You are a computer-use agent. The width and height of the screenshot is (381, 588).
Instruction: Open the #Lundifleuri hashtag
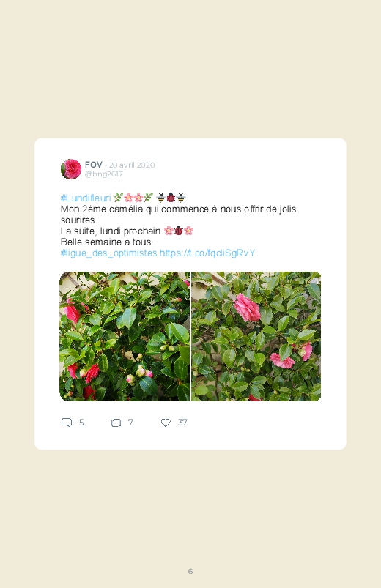tap(86, 198)
